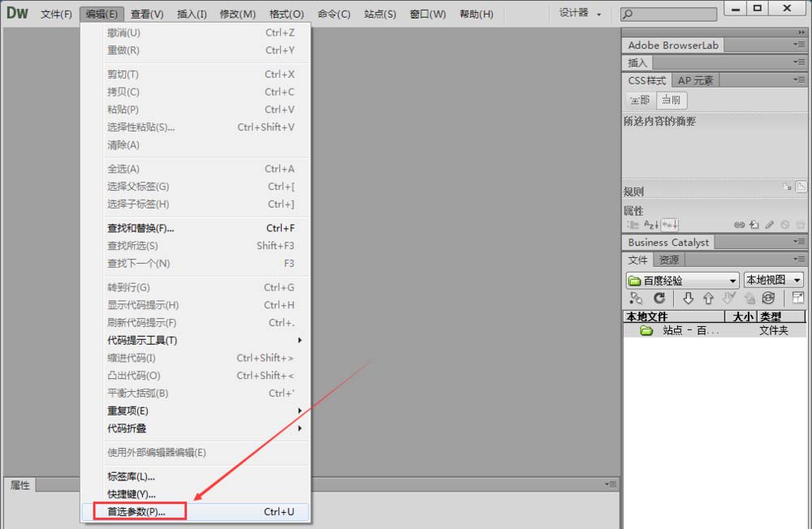812x529 pixels.
Task: Open the 站点(S) menu
Action: click(x=379, y=13)
